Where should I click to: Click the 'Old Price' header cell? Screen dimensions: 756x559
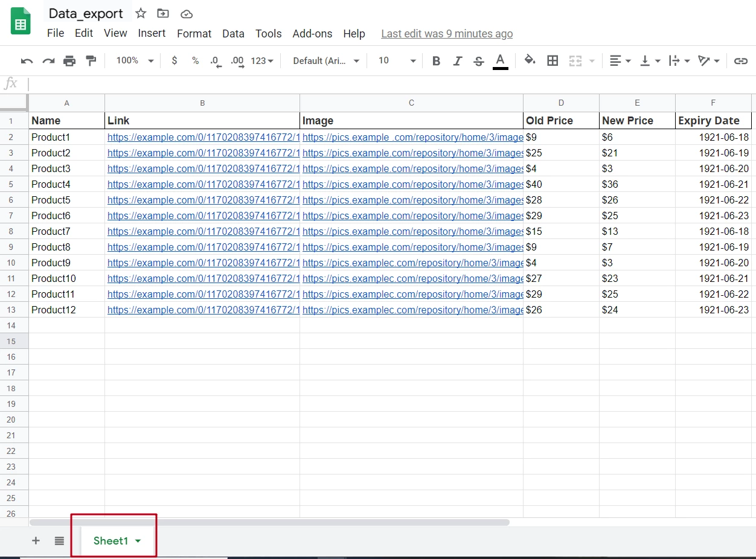[561, 121]
